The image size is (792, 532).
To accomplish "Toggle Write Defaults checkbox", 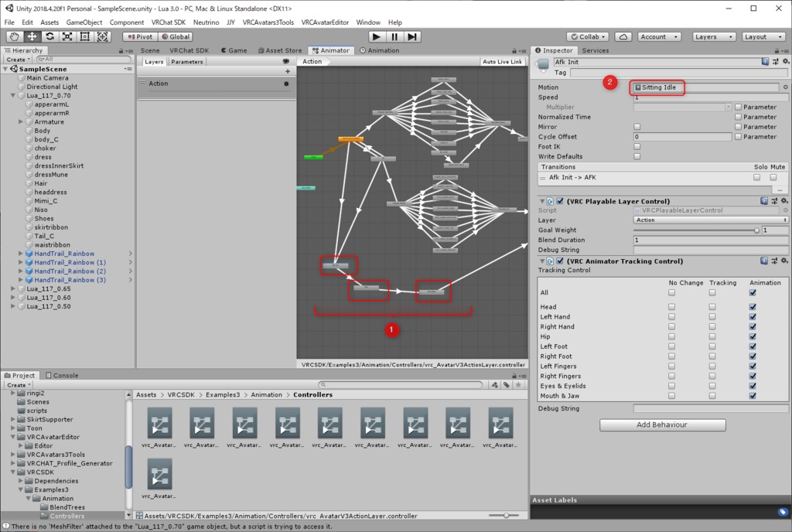I will coord(637,156).
